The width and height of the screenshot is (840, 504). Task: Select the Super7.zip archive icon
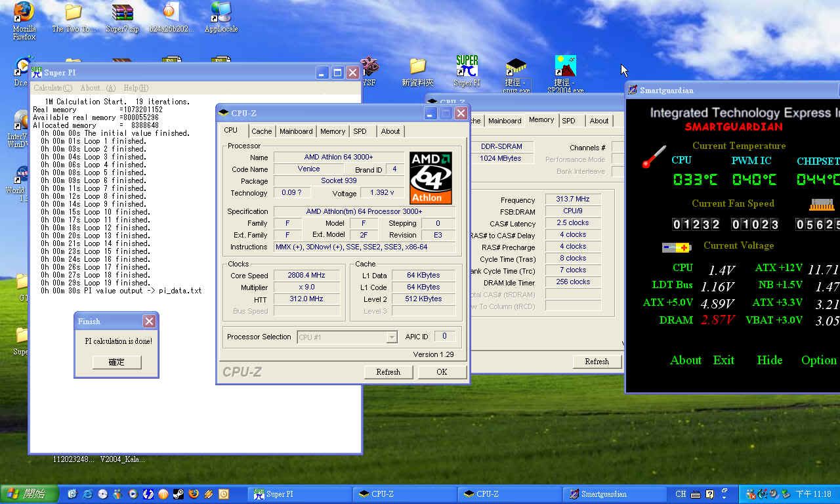tap(122, 12)
